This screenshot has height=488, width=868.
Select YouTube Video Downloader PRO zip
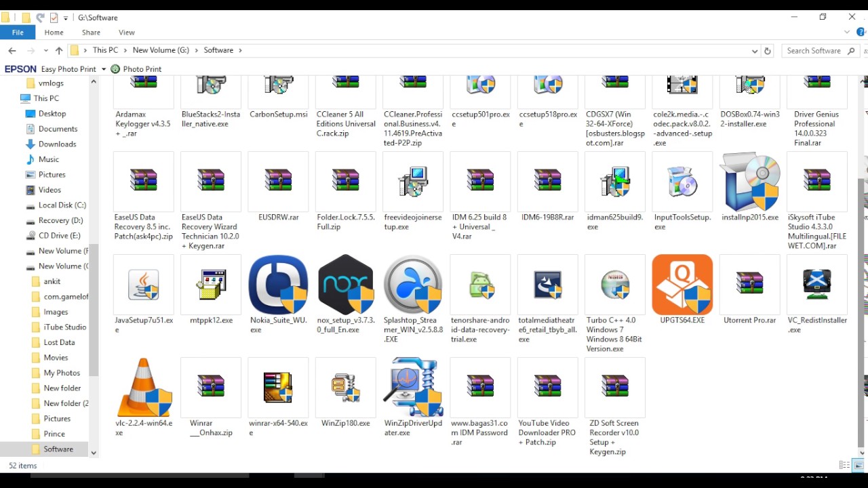click(x=547, y=386)
